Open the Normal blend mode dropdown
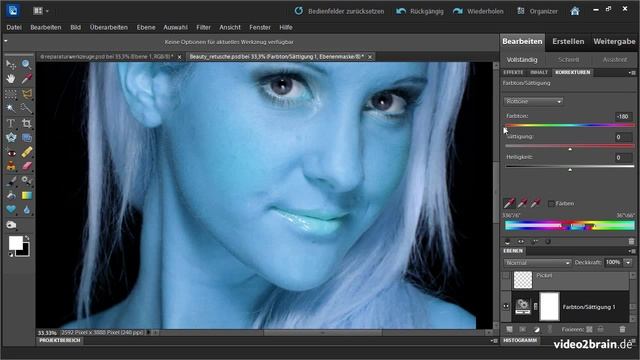This screenshot has width=640, height=360. pyautogui.click(x=537, y=262)
